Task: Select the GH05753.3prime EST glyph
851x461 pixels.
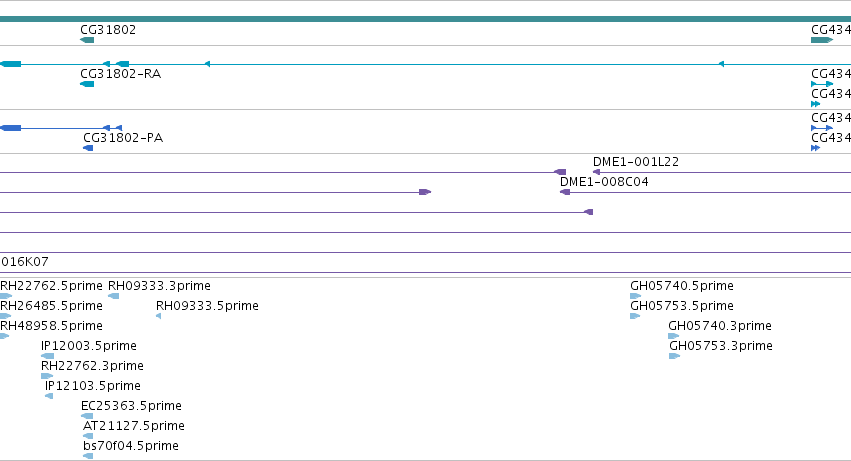Action: click(x=675, y=356)
